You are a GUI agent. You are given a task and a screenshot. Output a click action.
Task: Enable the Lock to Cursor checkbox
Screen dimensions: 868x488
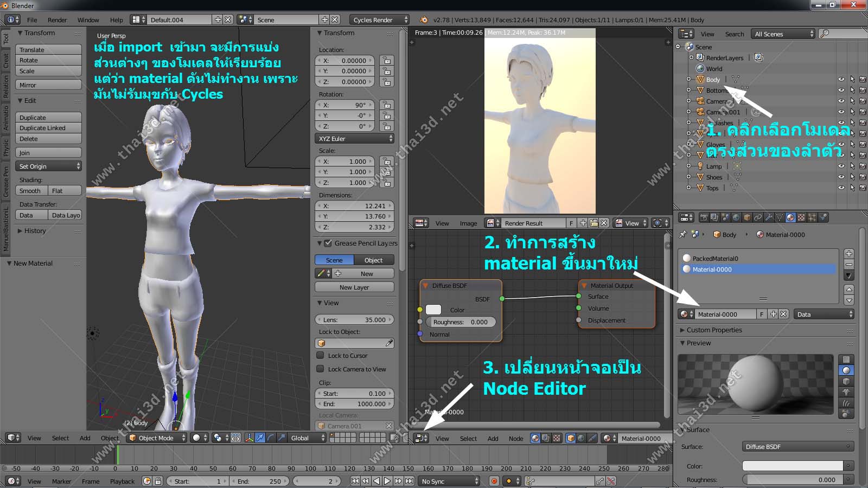[x=320, y=355]
